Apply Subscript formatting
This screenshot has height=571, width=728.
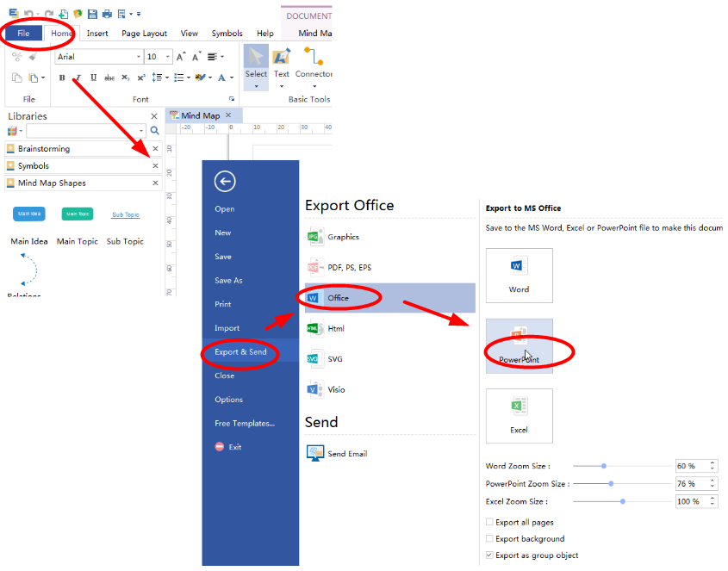point(126,78)
